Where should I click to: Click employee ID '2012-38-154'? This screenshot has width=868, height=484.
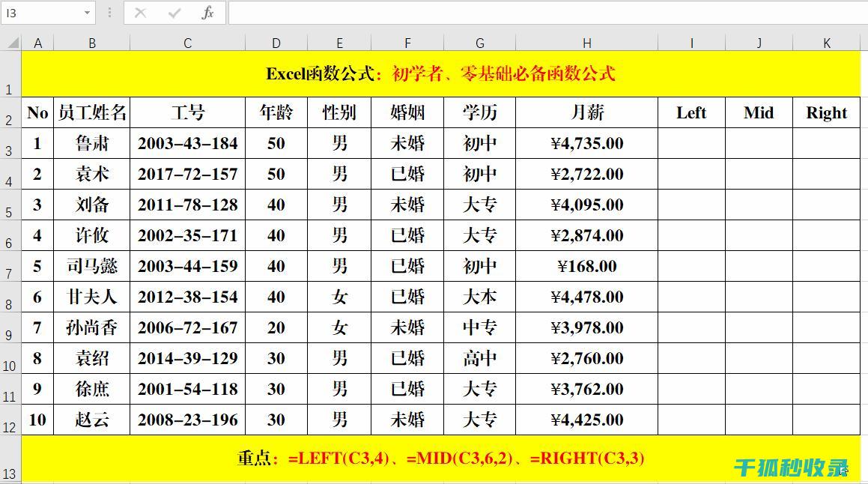(188, 297)
